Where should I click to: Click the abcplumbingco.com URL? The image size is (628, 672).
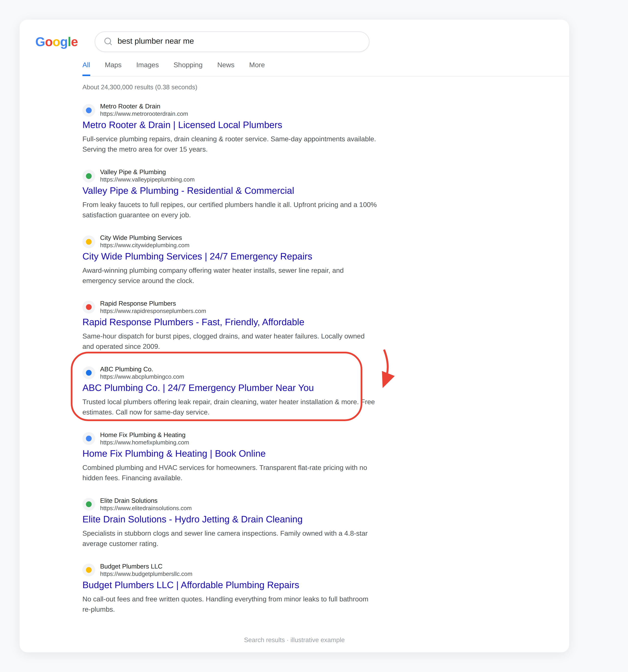[142, 376]
